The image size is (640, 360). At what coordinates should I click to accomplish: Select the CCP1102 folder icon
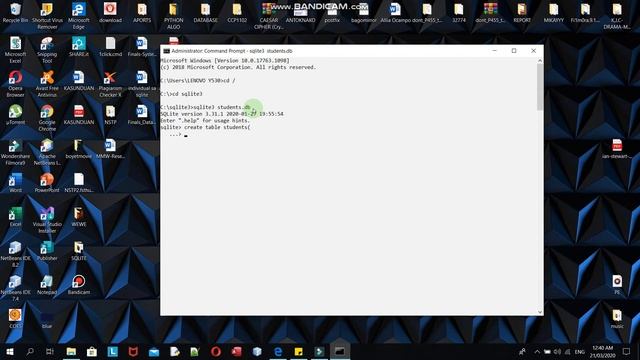pos(237,13)
